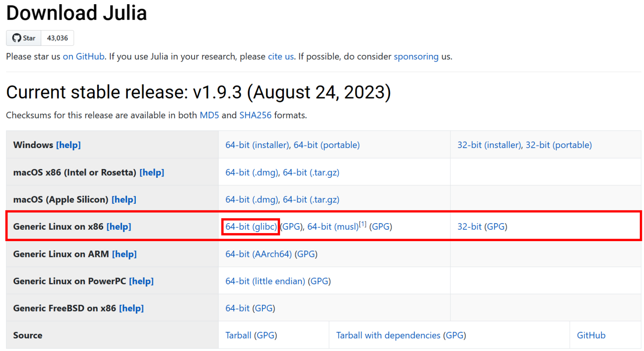
Task: Download Tarball with dependencies
Action: point(388,335)
